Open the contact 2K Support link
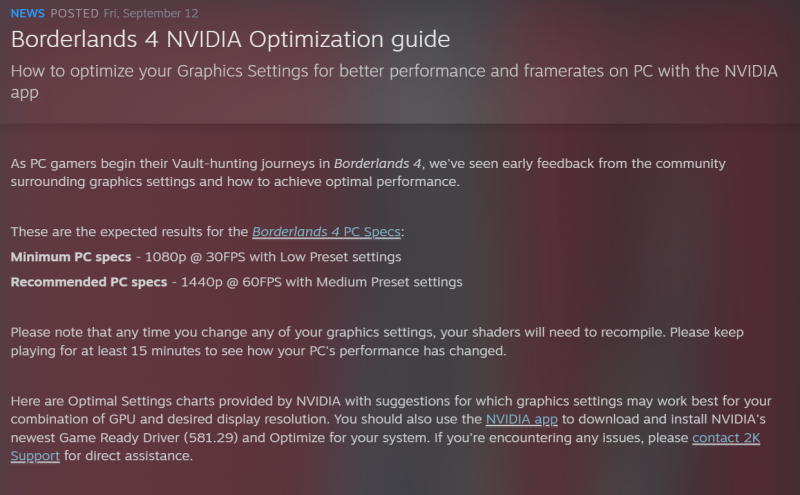This screenshot has height=495, width=800. click(x=726, y=438)
